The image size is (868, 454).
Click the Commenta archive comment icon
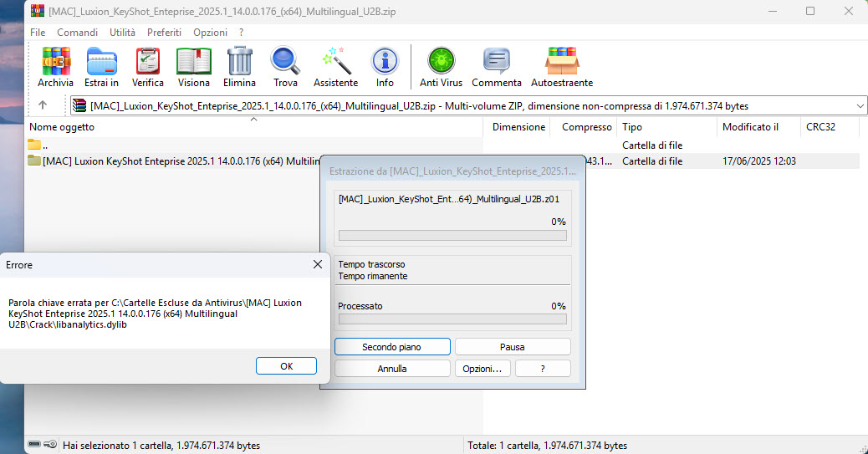tap(497, 62)
